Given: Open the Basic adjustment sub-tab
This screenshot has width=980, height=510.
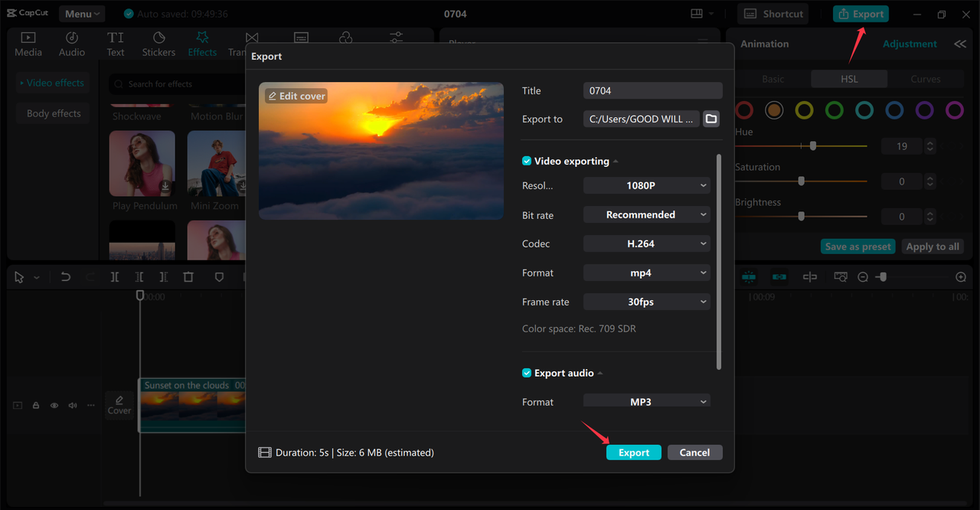Looking at the screenshot, I should tap(773, 79).
